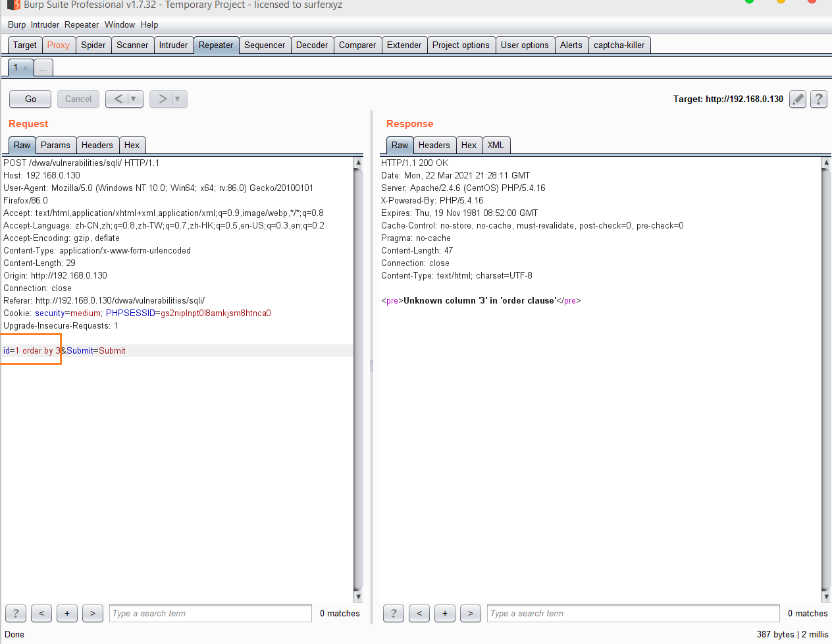Click the request search term field

tap(211, 613)
